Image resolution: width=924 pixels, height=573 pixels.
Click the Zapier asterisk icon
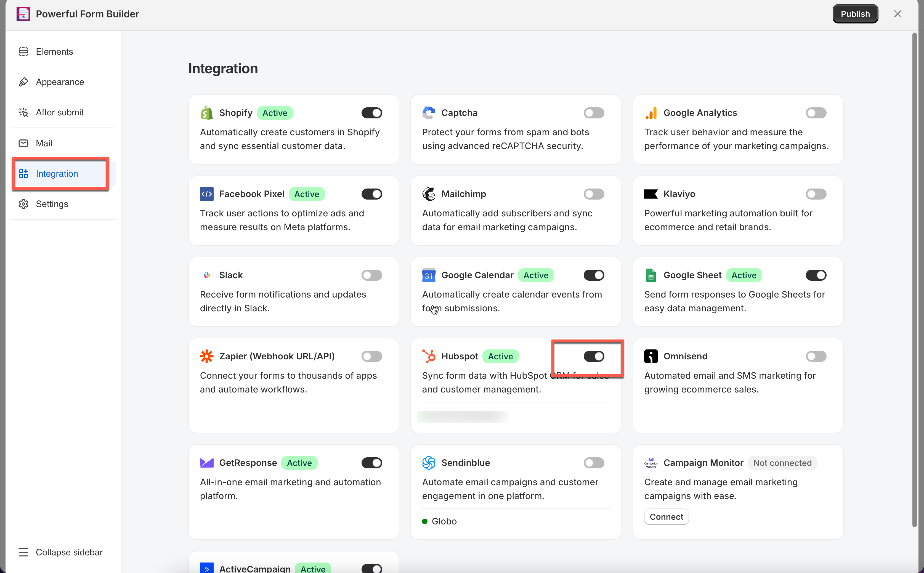coord(206,356)
